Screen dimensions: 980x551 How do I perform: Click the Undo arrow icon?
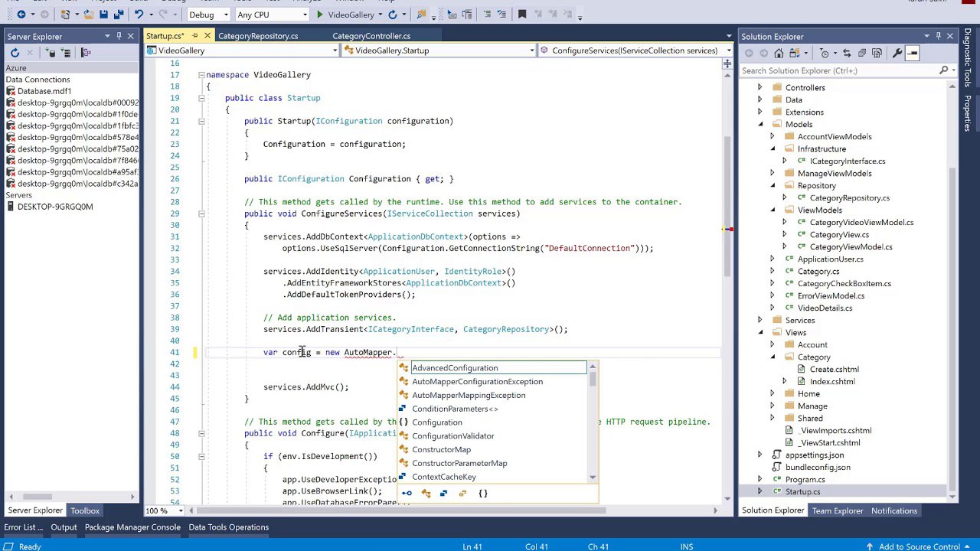point(139,15)
